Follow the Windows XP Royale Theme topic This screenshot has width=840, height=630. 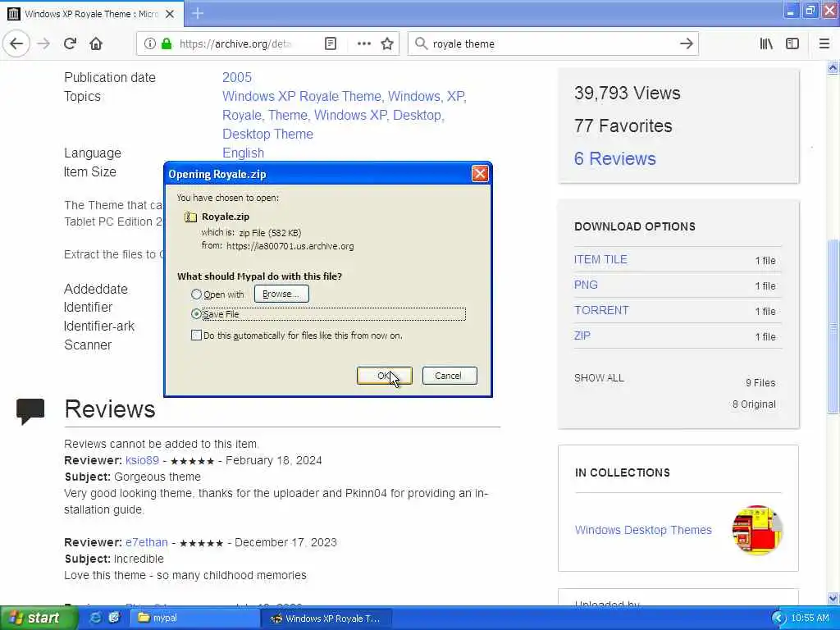302,97
